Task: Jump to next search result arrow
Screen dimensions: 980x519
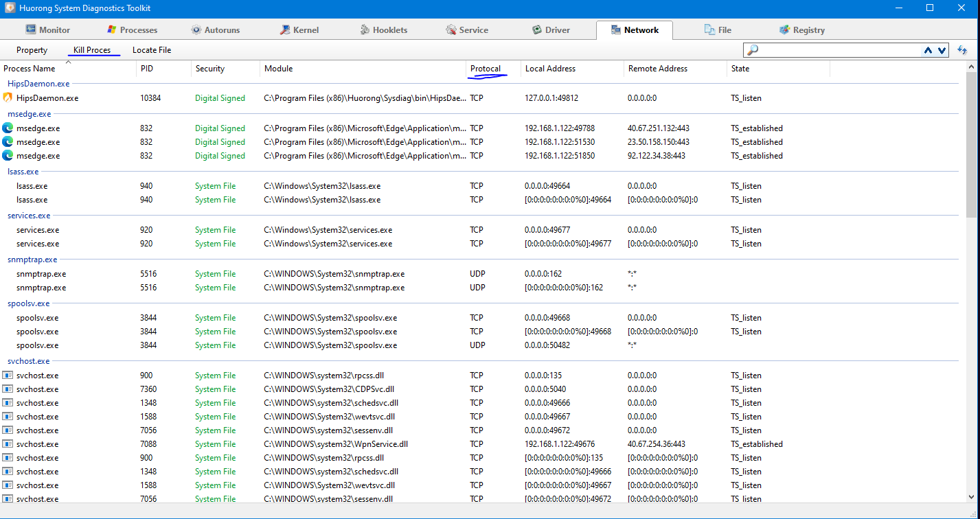Action: [x=942, y=50]
